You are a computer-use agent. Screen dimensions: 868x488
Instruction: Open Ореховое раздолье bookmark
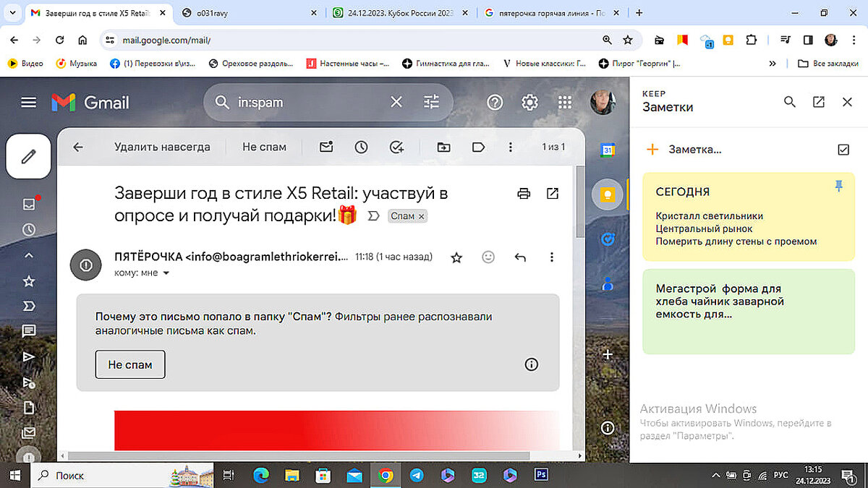point(250,64)
